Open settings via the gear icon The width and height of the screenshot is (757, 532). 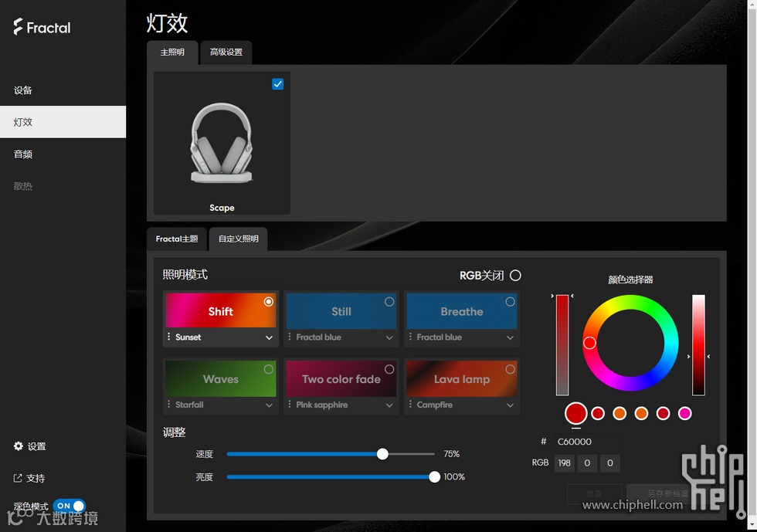19,446
